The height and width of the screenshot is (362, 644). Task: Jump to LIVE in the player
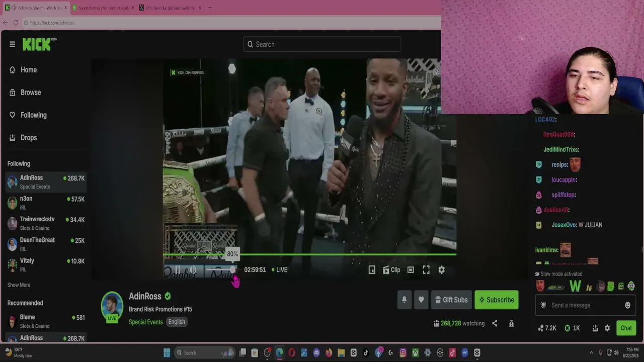tap(279, 270)
